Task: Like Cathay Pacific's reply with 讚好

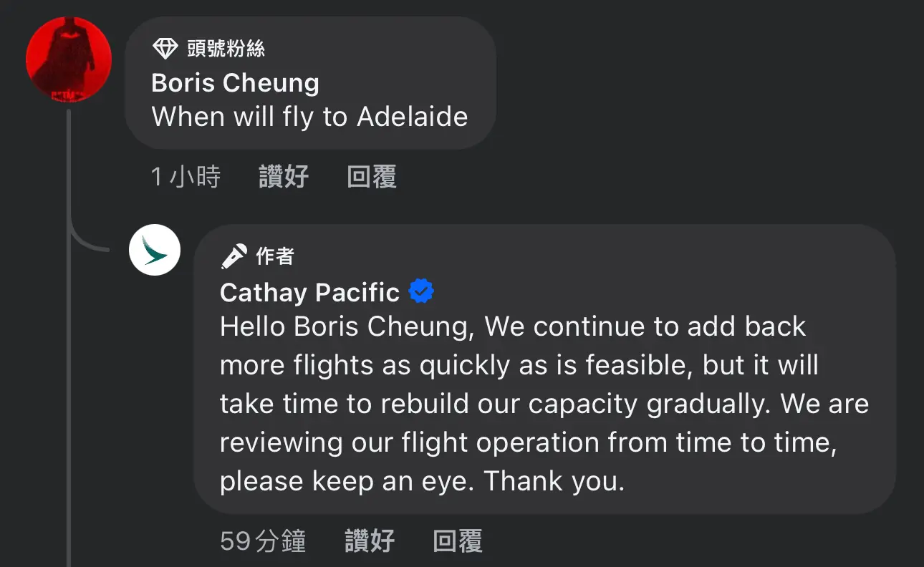Action: 370,541
